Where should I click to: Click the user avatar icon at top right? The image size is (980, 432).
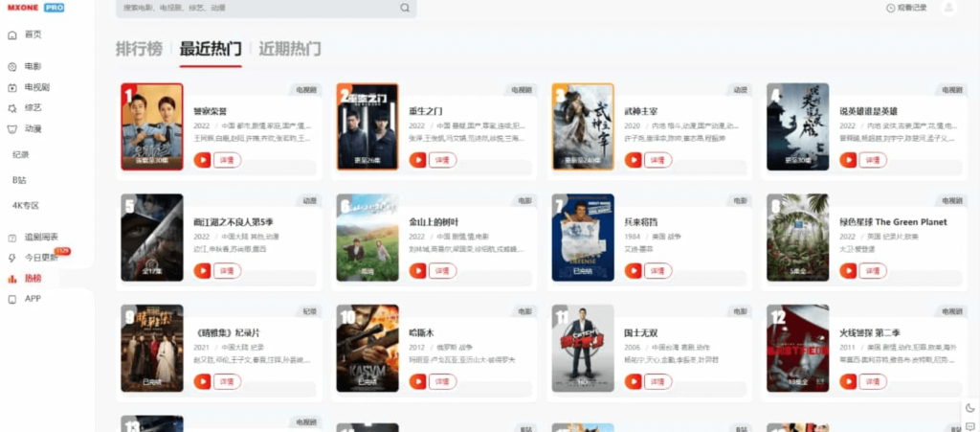click(x=948, y=8)
